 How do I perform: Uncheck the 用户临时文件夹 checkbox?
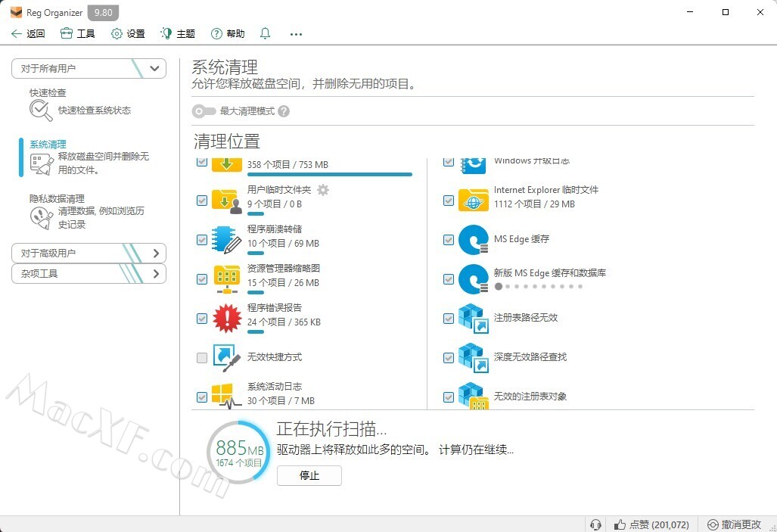[202, 201]
